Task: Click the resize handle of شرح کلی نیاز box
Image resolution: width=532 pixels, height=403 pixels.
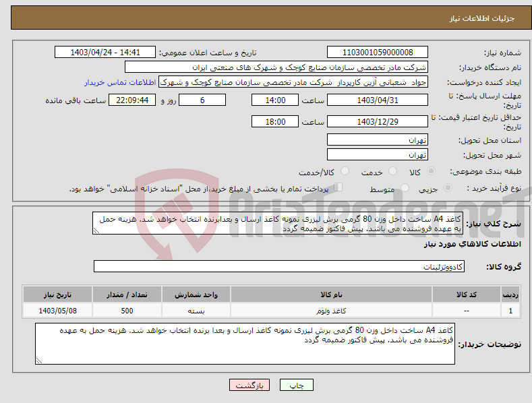Action: point(96,230)
